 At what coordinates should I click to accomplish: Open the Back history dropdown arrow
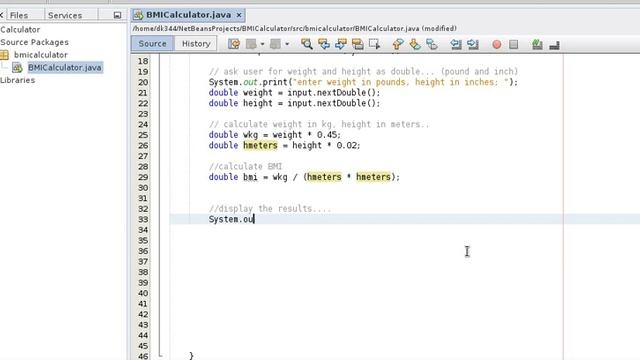(x=262, y=44)
